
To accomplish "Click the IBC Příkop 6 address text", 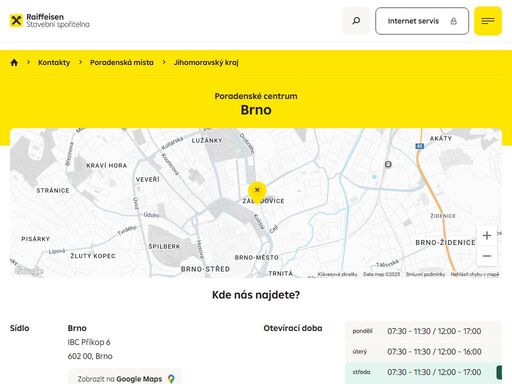I will (89, 342).
